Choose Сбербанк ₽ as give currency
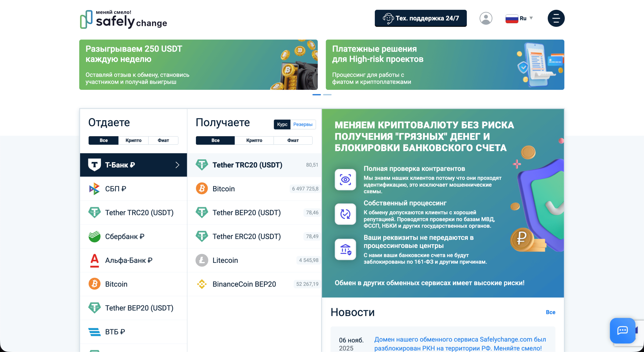The width and height of the screenshot is (644, 352). click(133, 236)
